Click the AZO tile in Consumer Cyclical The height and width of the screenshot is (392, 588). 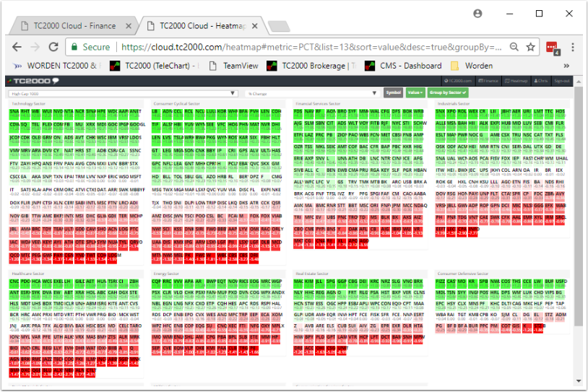pos(211,179)
